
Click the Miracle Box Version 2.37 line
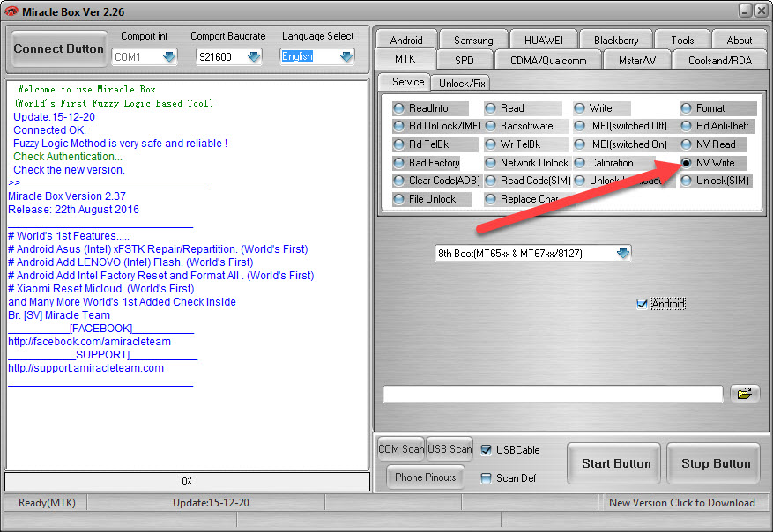pos(67,196)
